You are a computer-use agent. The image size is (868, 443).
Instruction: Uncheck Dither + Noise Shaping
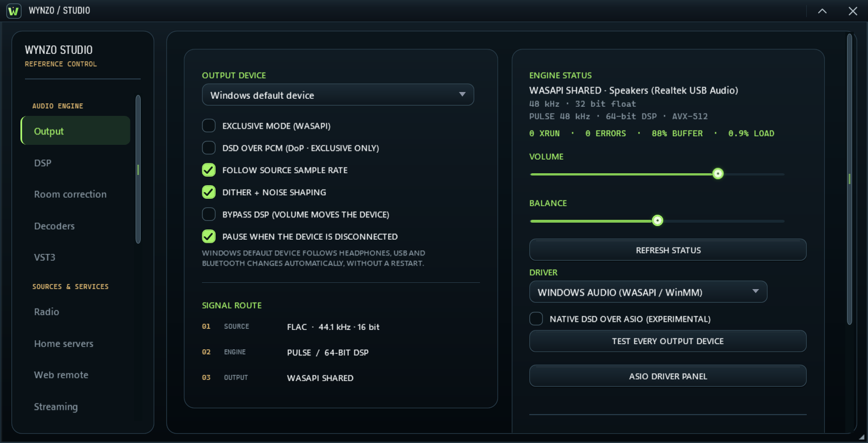coord(209,192)
